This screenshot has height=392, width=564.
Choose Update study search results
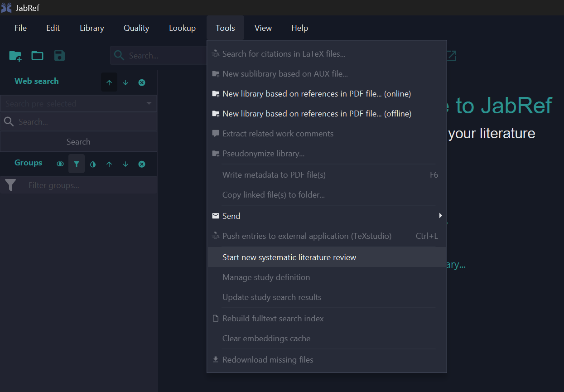click(327, 297)
